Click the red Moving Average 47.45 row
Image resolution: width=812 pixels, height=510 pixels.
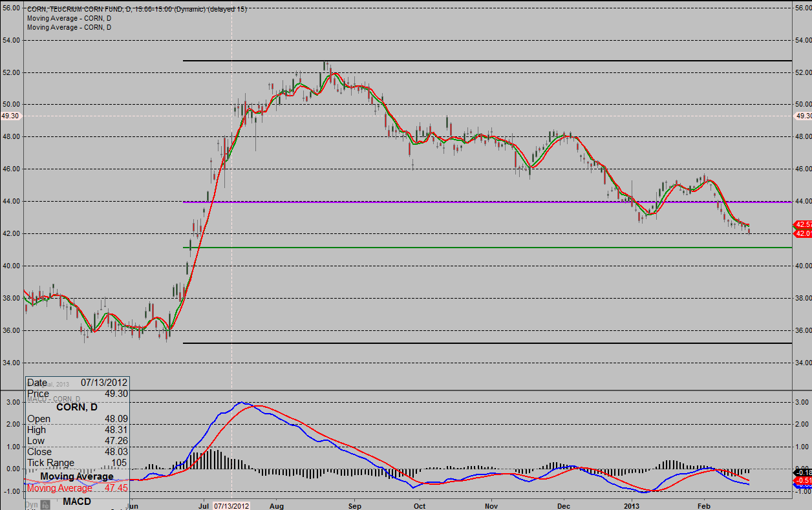[77, 488]
